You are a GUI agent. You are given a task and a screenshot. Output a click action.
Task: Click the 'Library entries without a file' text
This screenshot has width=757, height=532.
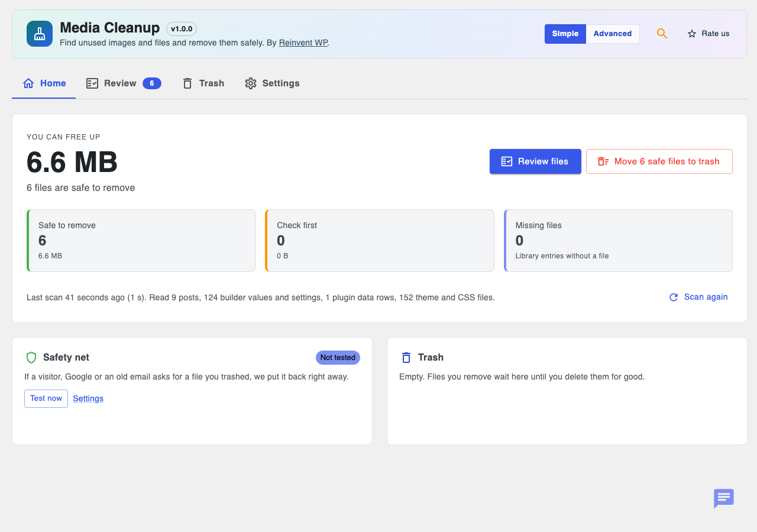562,256
